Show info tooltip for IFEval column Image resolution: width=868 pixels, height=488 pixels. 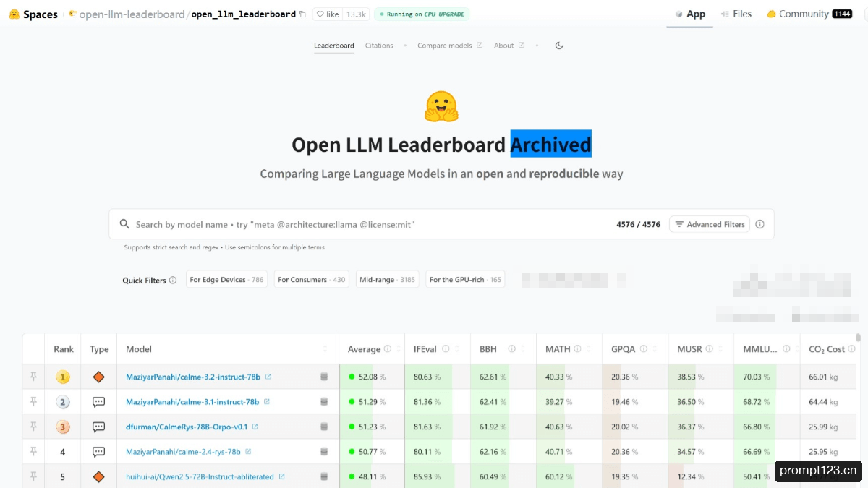[x=446, y=348]
